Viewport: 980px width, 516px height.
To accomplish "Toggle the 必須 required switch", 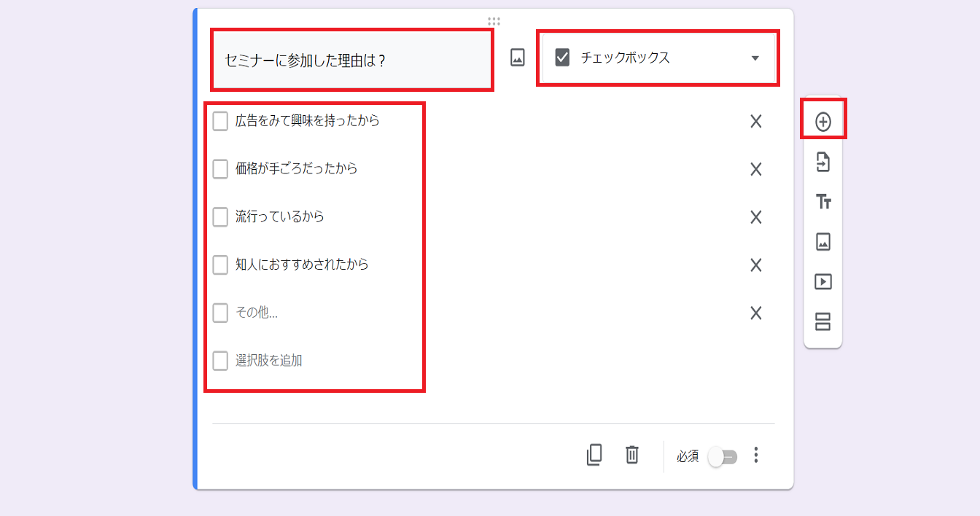I will (x=722, y=457).
